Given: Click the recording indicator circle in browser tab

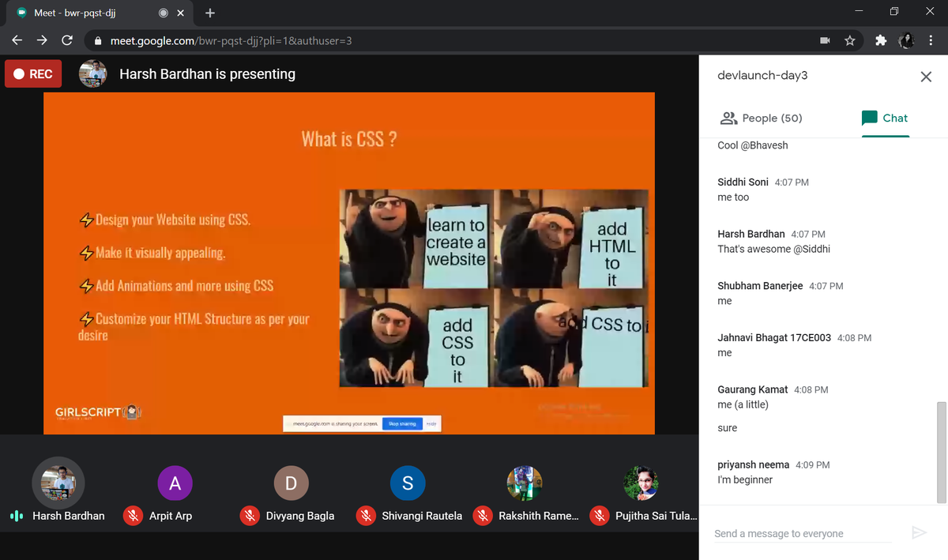Looking at the screenshot, I should pyautogui.click(x=163, y=13).
